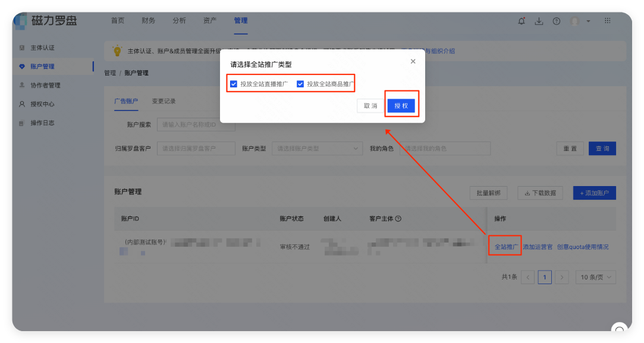Click the 添加运营官 link
Screen dimensions: 644x343
537,247
